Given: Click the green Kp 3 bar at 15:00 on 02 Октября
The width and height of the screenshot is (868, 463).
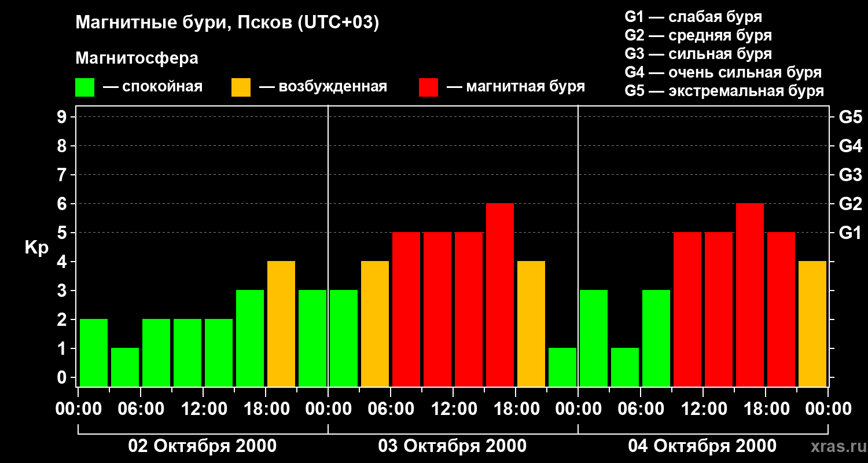Looking at the screenshot, I should pos(250,338).
